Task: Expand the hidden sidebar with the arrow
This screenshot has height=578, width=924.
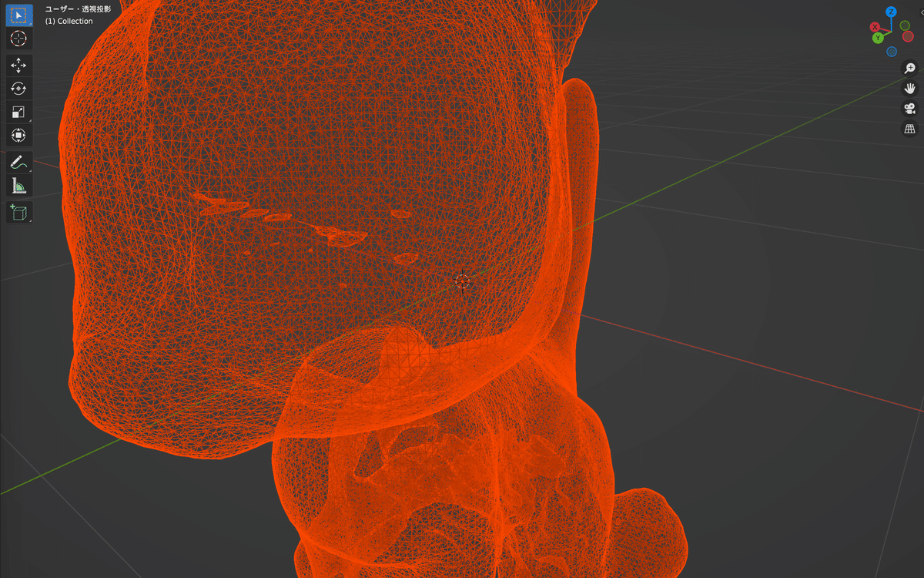Action: point(922,12)
